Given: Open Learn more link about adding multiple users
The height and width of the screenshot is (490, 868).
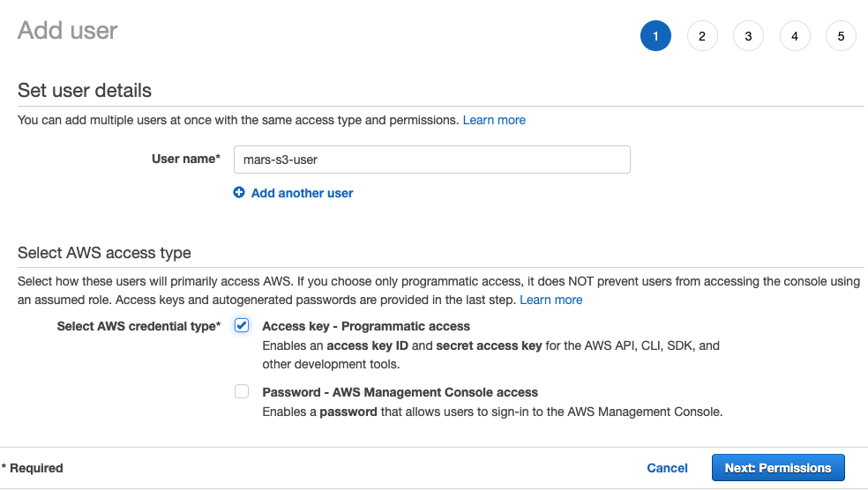Looking at the screenshot, I should [494, 120].
